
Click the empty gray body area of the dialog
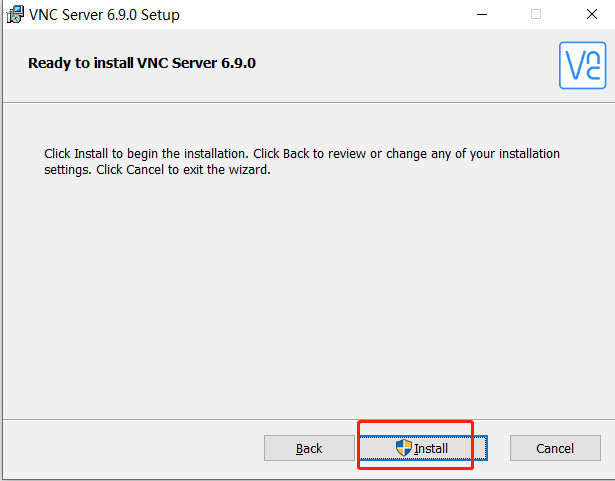tap(300, 300)
